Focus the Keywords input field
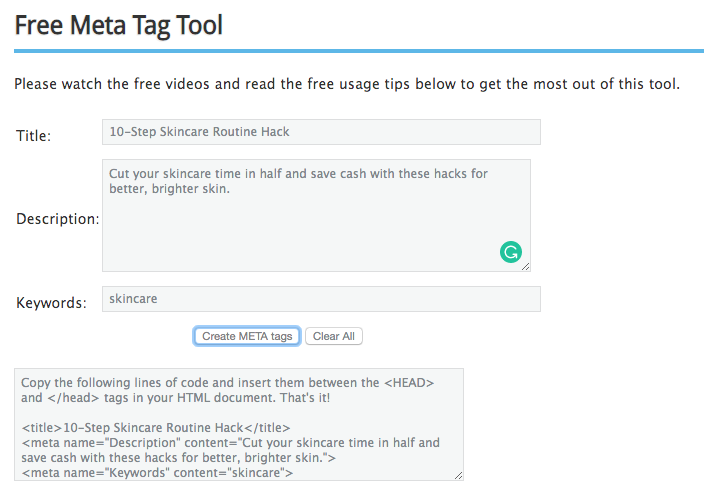716x498 pixels. click(x=321, y=299)
